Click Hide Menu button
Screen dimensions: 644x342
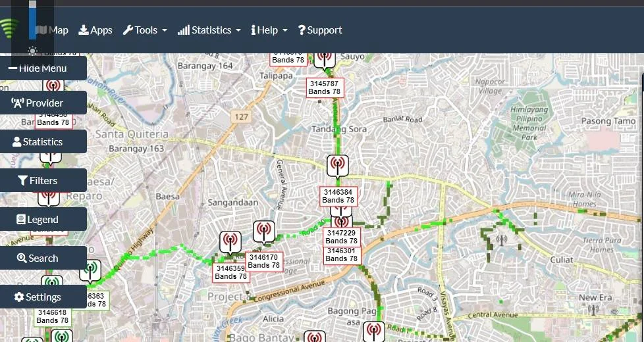click(x=43, y=68)
